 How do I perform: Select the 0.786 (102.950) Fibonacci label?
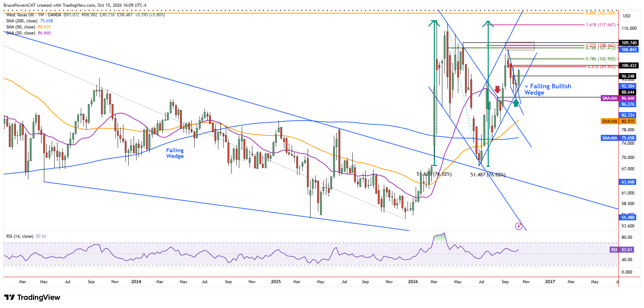(601, 59)
